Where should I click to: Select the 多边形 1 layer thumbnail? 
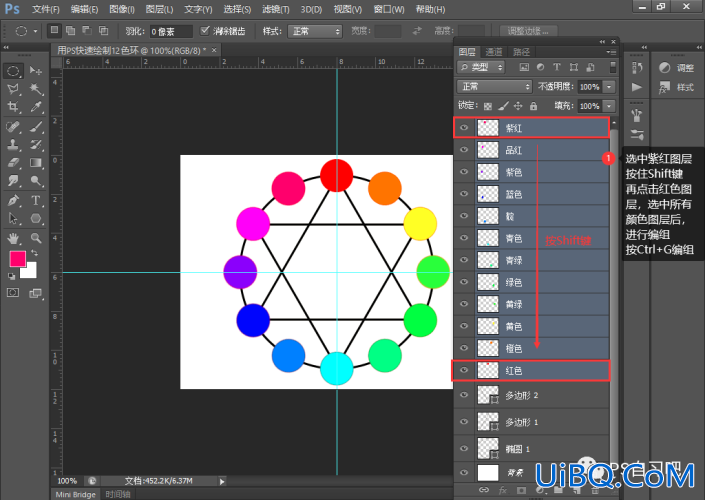488,421
